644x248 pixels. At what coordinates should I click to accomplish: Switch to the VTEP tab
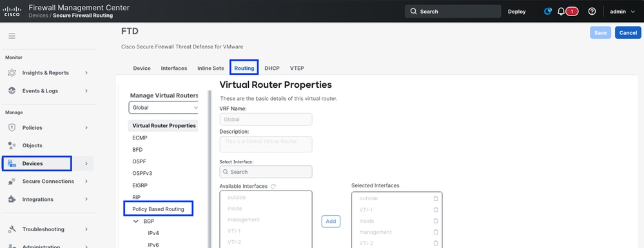tap(297, 68)
